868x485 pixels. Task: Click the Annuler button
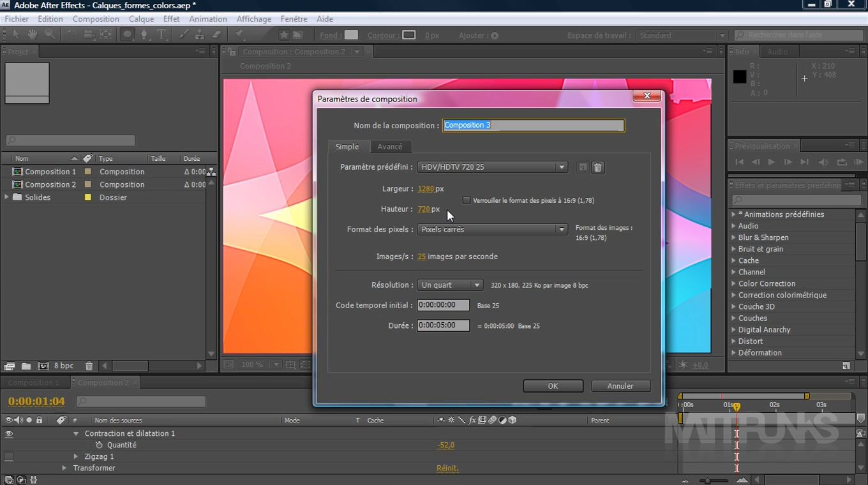(620, 386)
